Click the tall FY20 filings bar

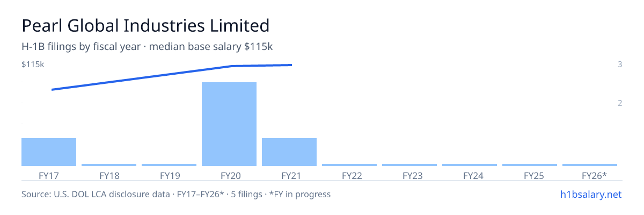click(229, 124)
